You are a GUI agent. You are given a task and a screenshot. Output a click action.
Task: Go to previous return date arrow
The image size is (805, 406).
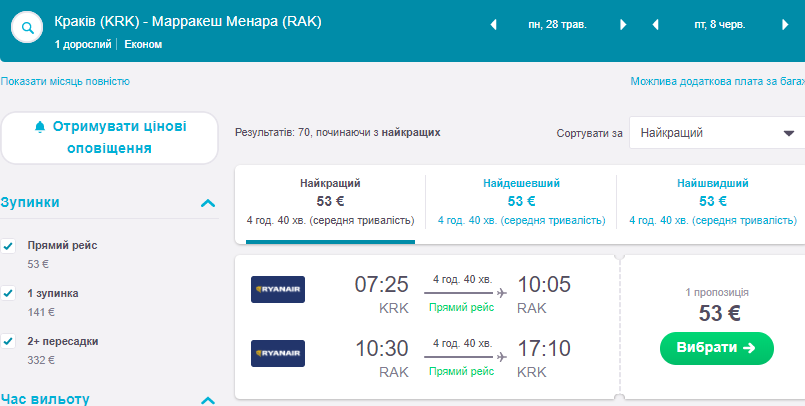[655, 25]
